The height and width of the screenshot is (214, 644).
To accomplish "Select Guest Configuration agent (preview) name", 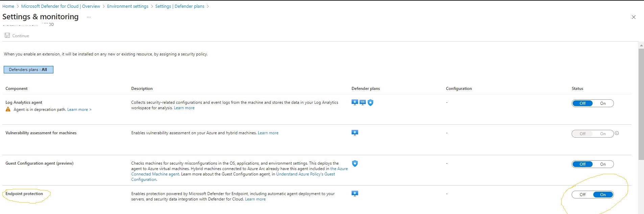I will (39, 163).
